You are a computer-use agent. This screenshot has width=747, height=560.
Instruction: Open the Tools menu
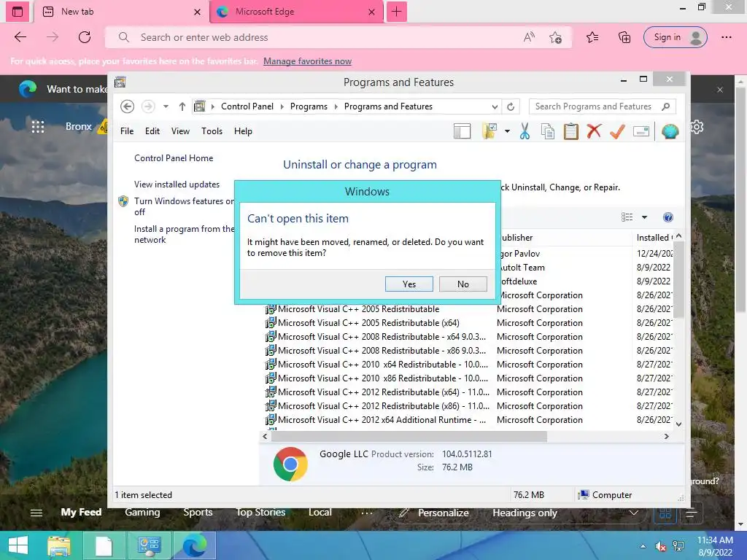212,131
